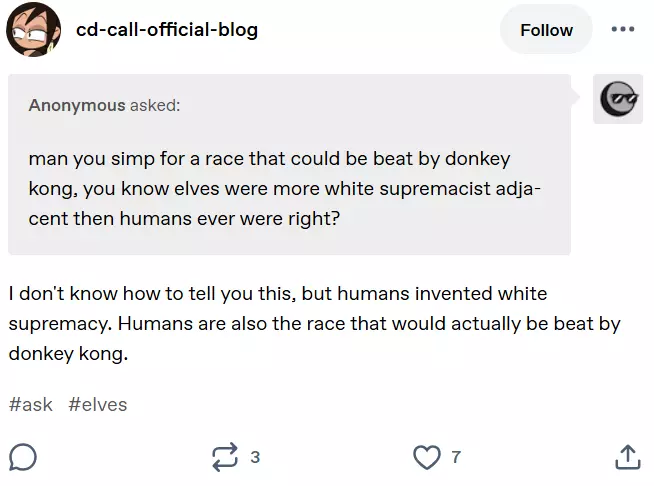Click the bold "Anonymous" asker name
The image size is (654, 486).
point(77,105)
